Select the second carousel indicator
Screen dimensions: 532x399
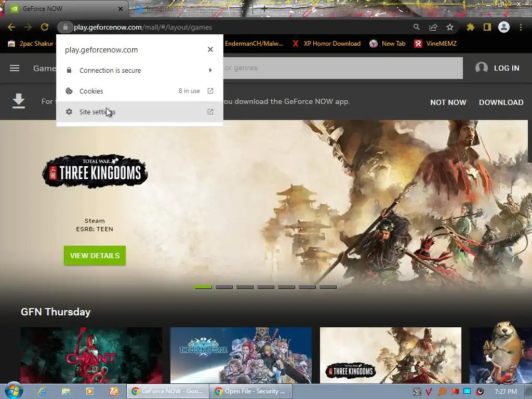[x=224, y=287]
